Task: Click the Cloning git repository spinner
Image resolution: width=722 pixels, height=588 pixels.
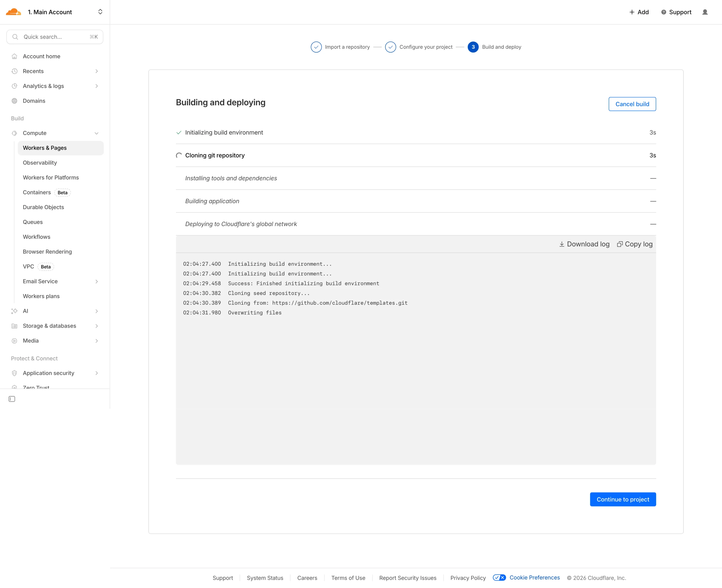Action: [179, 156]
